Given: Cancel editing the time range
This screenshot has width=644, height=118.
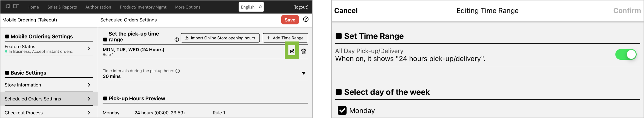Looking at the screenshot, I should tap(346, 11).
